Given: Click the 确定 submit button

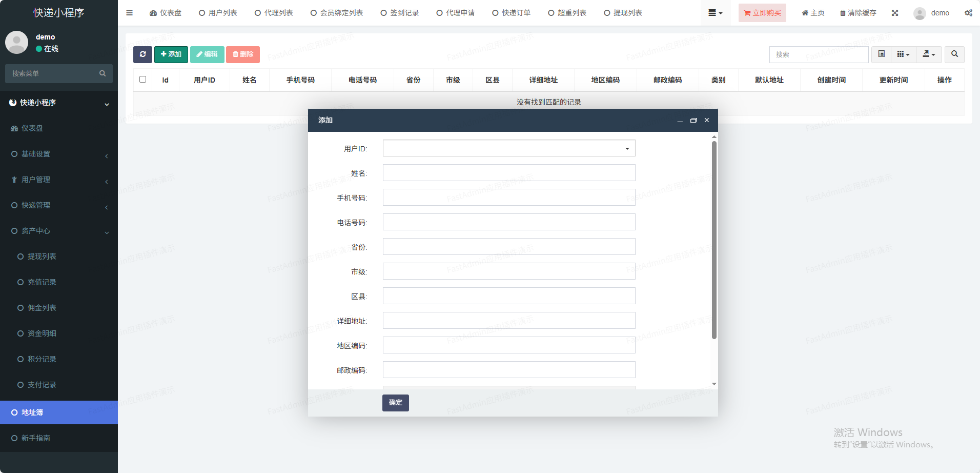Looking at the screenshot, I should (395, 403).
